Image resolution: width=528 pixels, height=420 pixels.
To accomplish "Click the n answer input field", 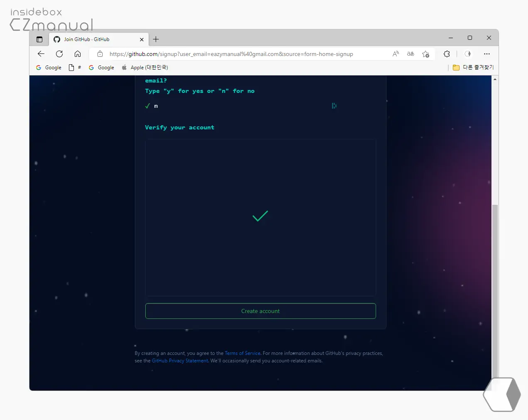I will (241, 106).
